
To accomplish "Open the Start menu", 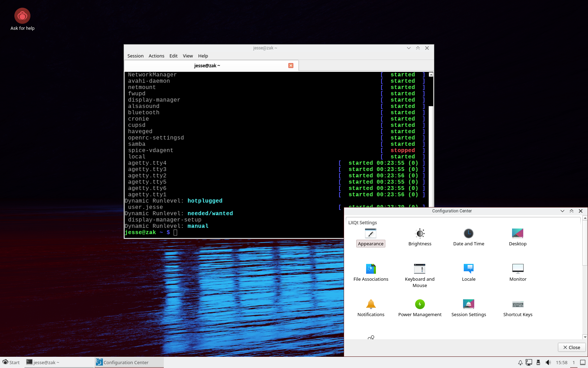I will 11,362.
